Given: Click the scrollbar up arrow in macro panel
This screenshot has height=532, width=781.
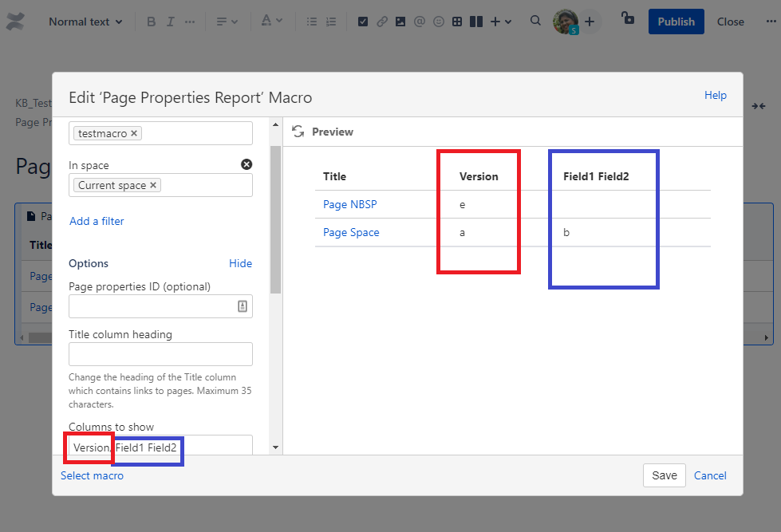Looking at the screenshot, I should pos(275,124).
